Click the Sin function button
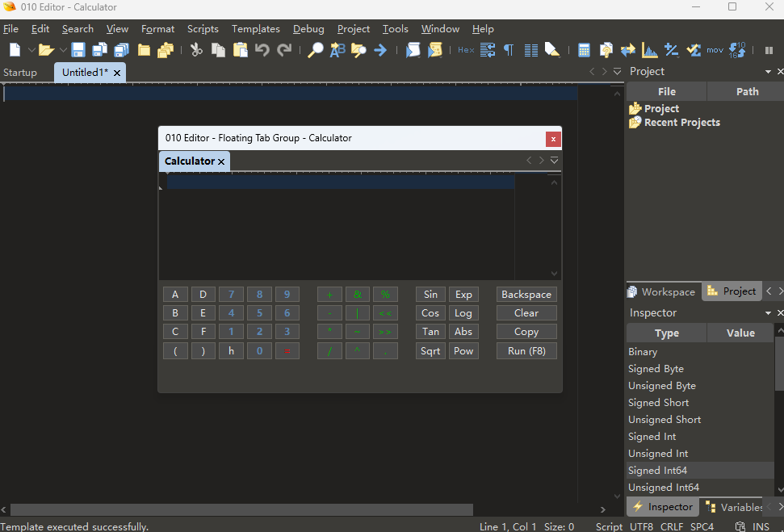 click(x=430, y=295)
